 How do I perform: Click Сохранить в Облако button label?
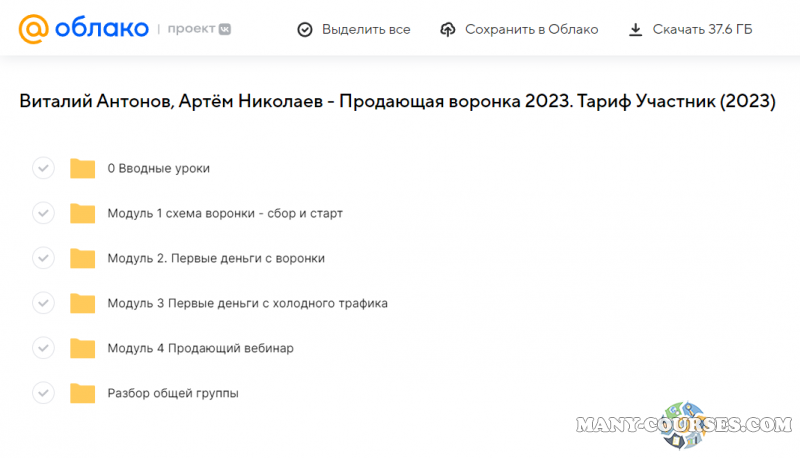pyautogui.click(x=531, y=30)
